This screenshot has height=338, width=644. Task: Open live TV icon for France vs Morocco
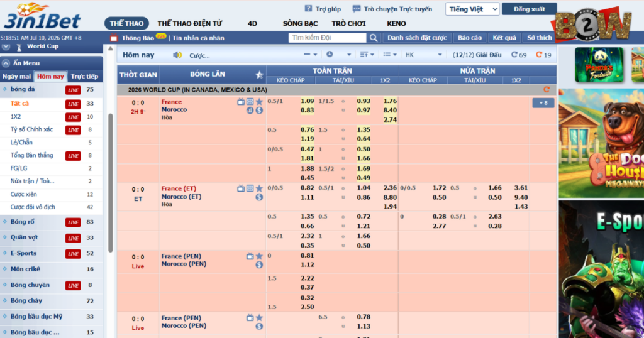click(x=241, y=102)
